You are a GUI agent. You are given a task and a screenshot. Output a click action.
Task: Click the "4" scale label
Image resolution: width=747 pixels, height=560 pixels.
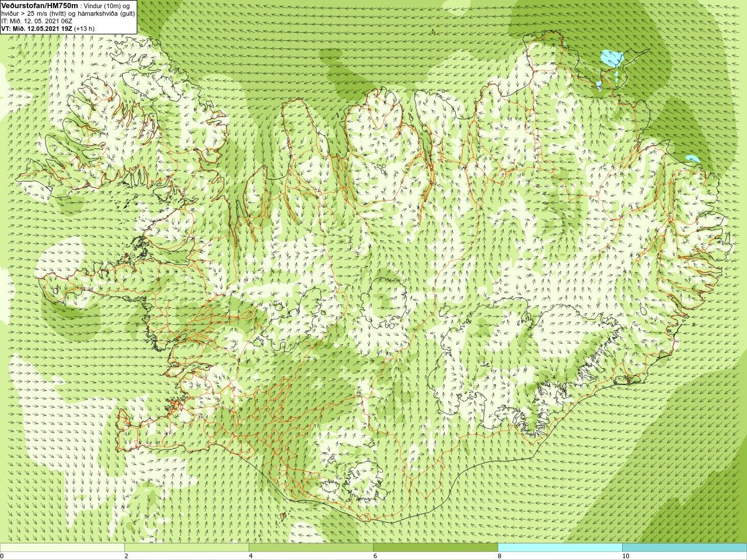tap(250, 556)
